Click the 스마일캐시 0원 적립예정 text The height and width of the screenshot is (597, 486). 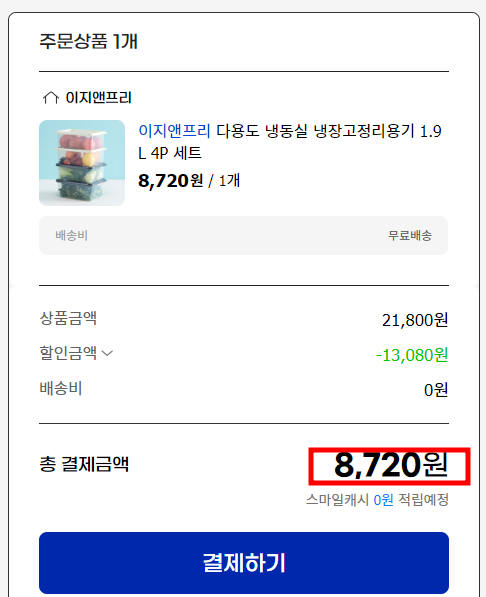point(377,500)
